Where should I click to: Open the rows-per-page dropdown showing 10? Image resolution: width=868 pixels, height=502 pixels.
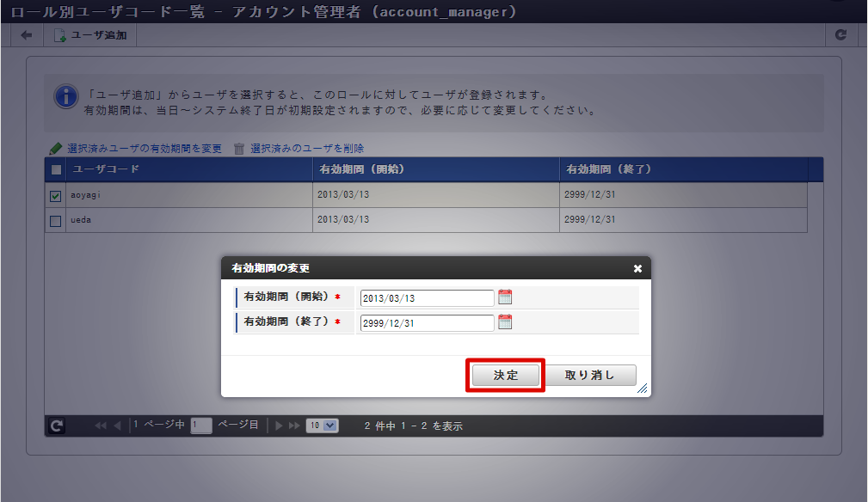(323, 425)
